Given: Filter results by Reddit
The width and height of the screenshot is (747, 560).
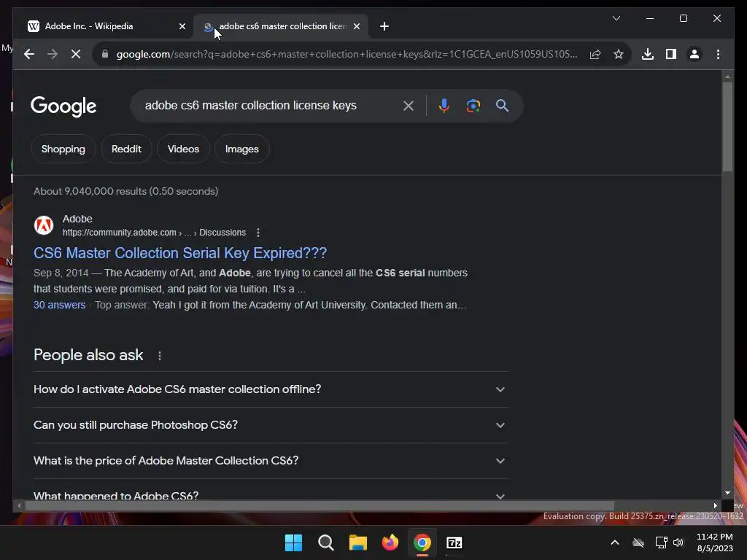Looking at the screenshot, I should [126, 149].
